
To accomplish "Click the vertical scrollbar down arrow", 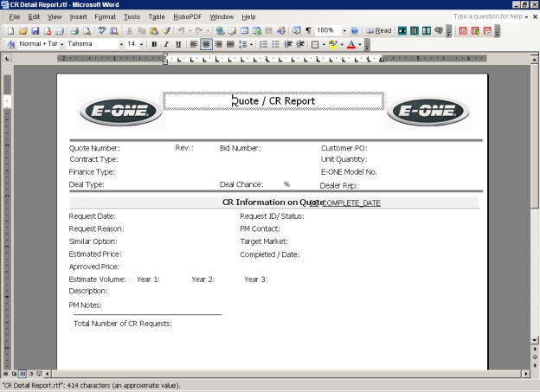I will 535,340.
